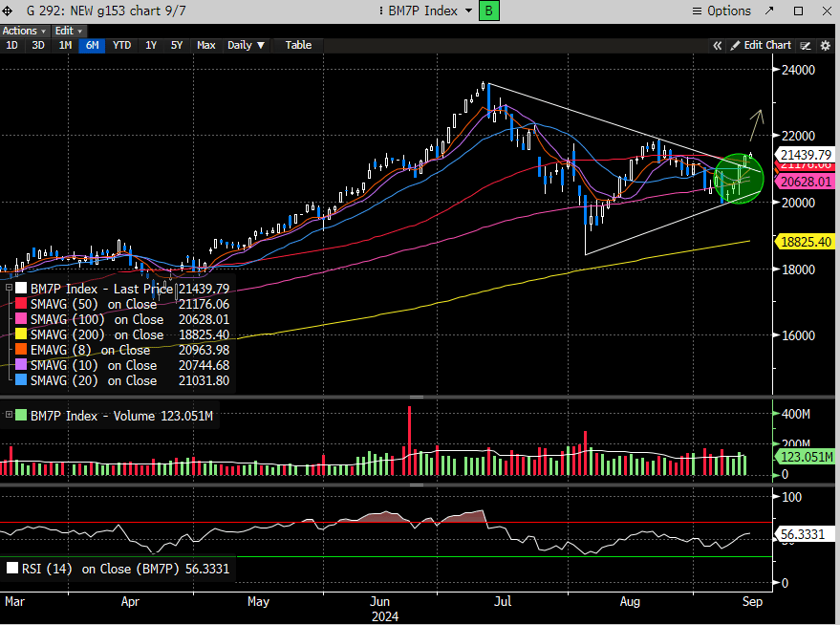Click the green Volume color swatch
The width and height of the screenshot is (840, 625).
pyautogui.click(x=21, y=415)
